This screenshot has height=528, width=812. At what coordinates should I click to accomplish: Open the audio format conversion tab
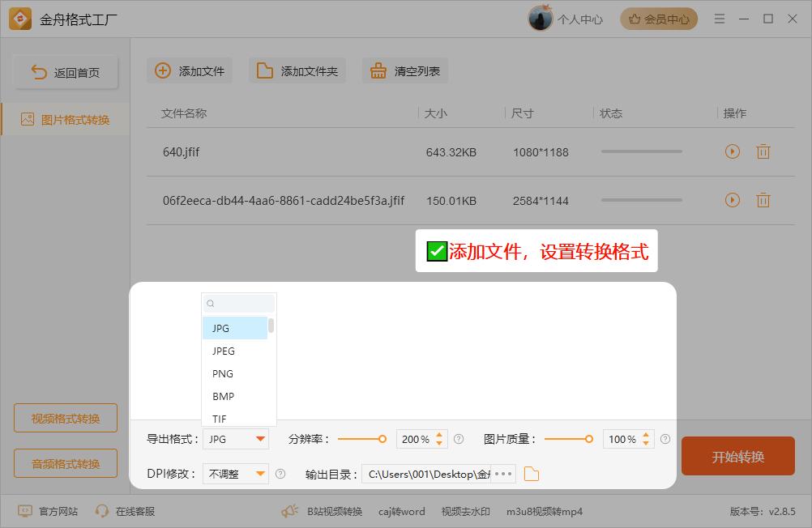[x=66, y=464]
